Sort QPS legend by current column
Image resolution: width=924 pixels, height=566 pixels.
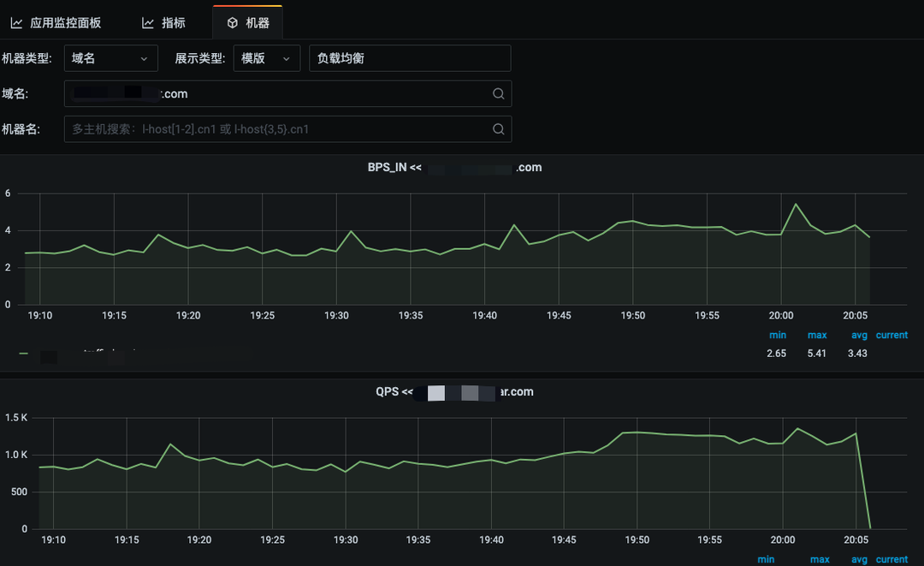(891, 559)
